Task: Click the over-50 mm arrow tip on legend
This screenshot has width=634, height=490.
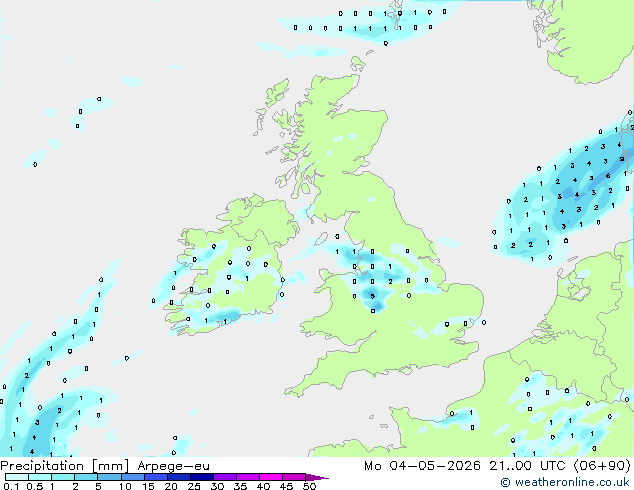Action: [x=317, y=477]
